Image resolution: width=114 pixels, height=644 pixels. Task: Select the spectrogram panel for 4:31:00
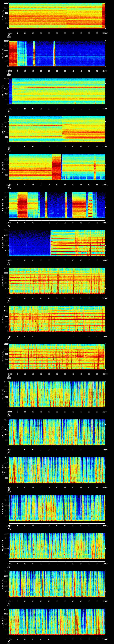coord(57,356)
